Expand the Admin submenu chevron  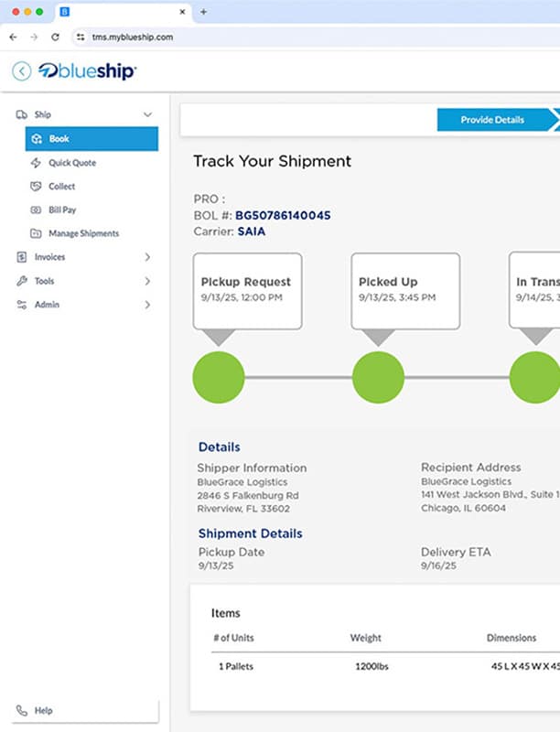point(147,305)
